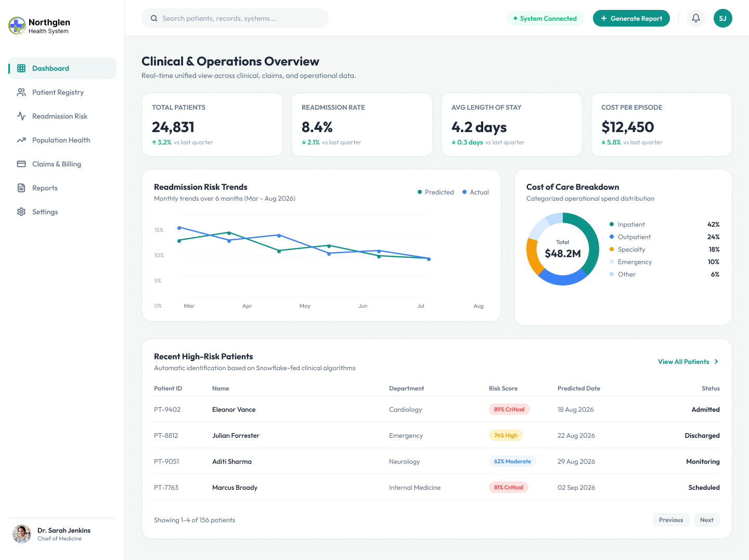
Task: Click the 02 Sep 2026 predicted date
Action: [x=576, y=487]
